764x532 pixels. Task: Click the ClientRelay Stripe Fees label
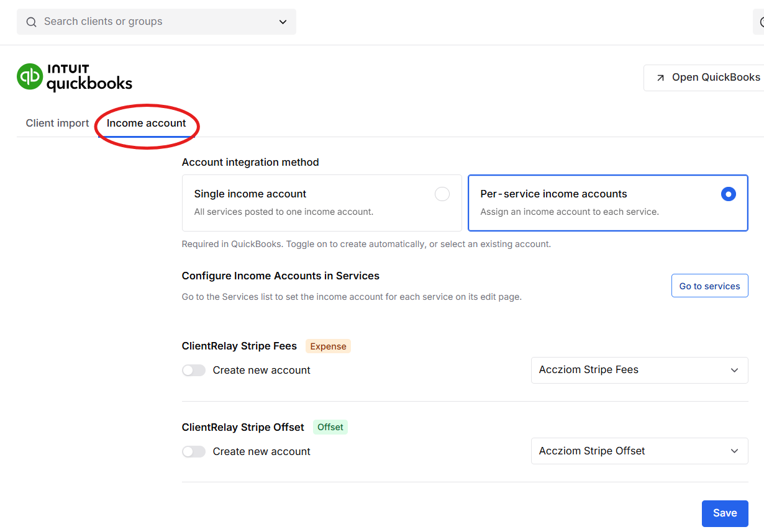tap(239, 346)
